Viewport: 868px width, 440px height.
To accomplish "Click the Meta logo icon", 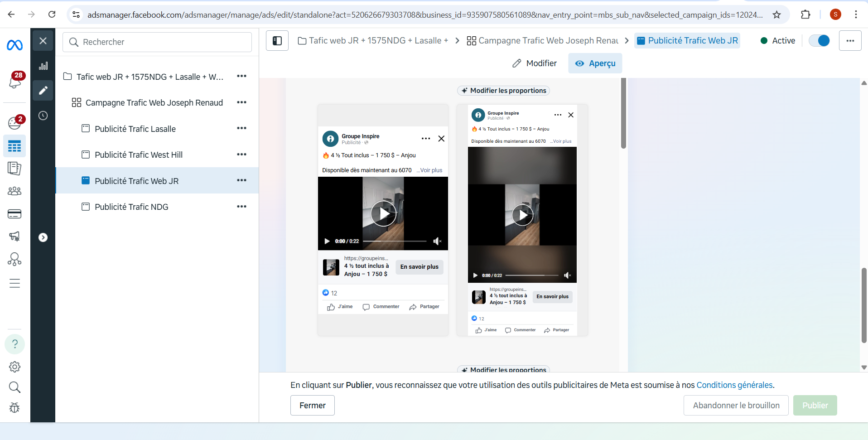I will coord(14,45).
